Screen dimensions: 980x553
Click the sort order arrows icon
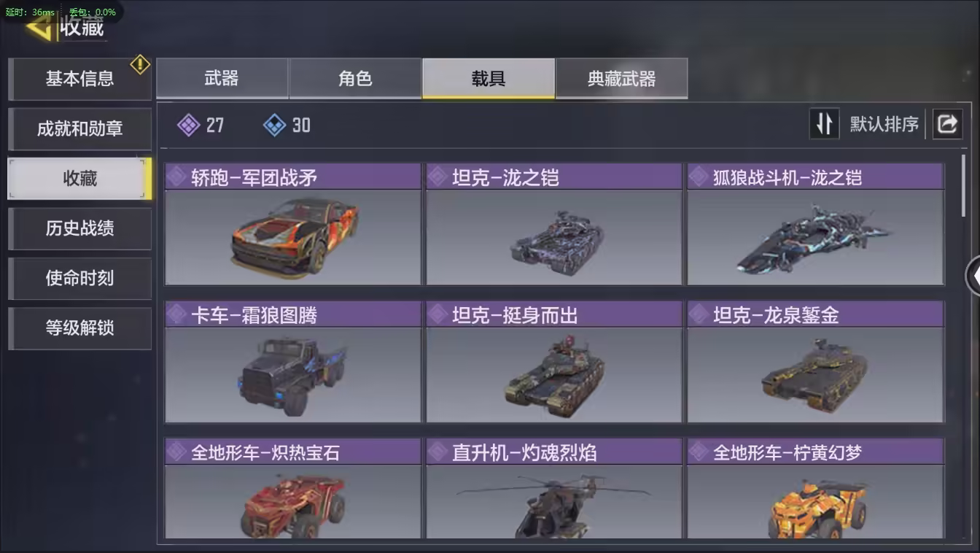coord(825,124)
